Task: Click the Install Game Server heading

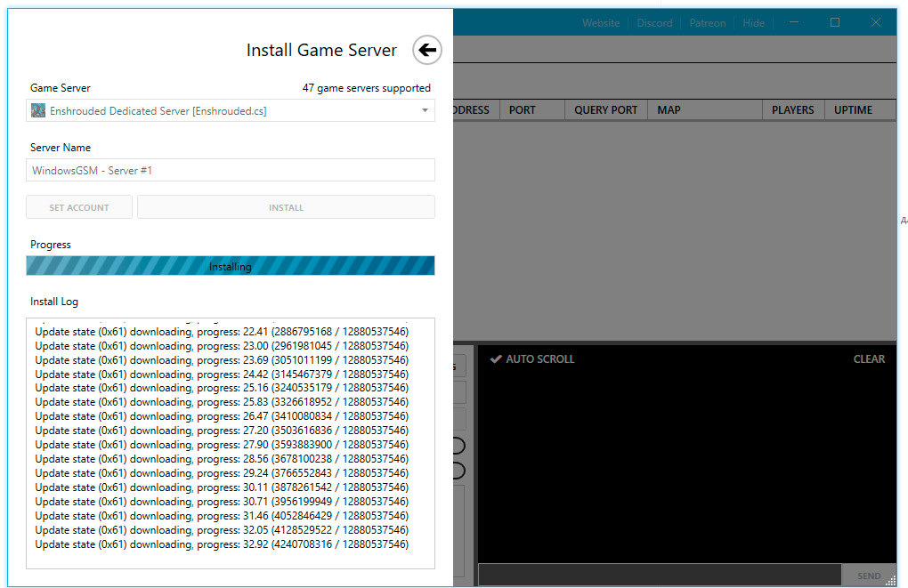Action: coord(321,51)
